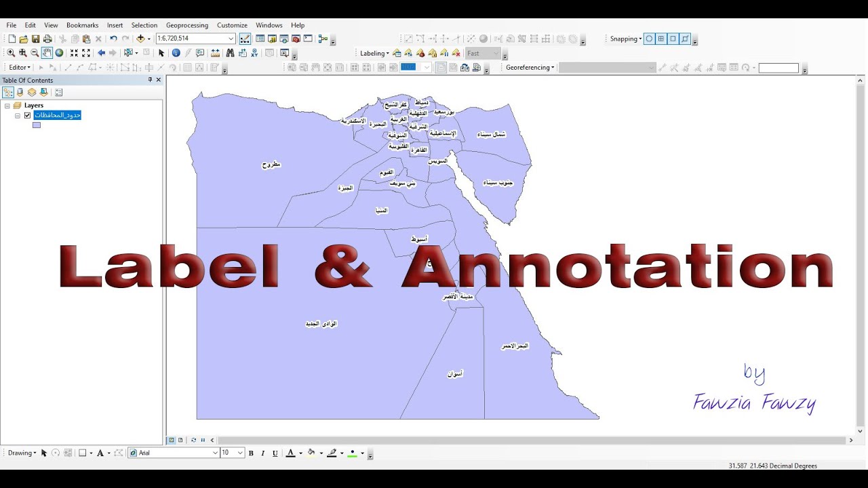The height and width of the screenshot is (488, 868).
Task: Toggle End Snapping button
Action: (661, 39)
